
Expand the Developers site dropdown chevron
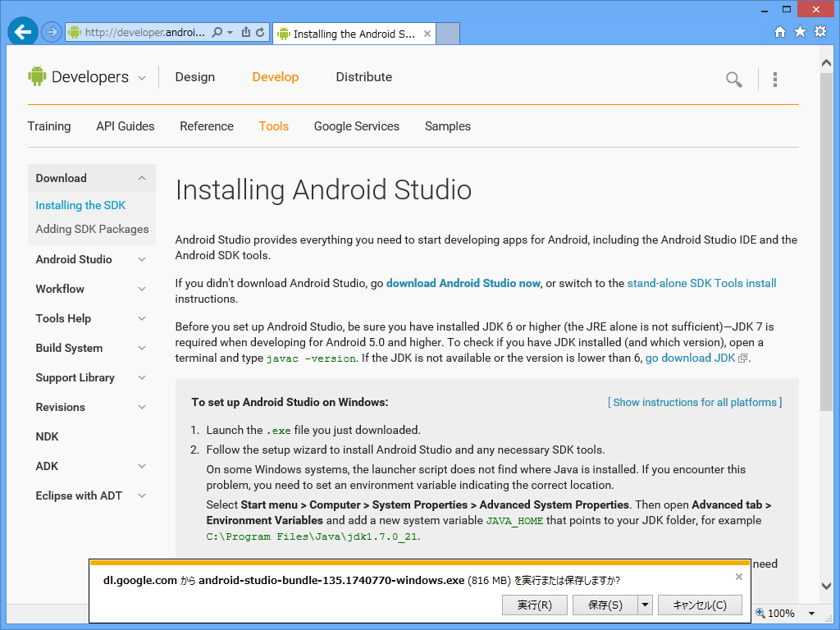(x=142, y=78)
